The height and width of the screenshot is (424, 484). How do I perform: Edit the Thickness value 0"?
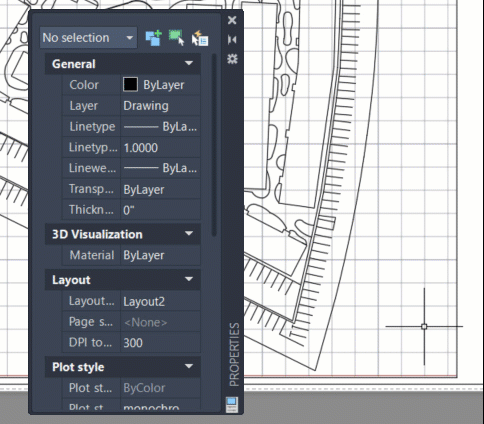tap(160, 210)
